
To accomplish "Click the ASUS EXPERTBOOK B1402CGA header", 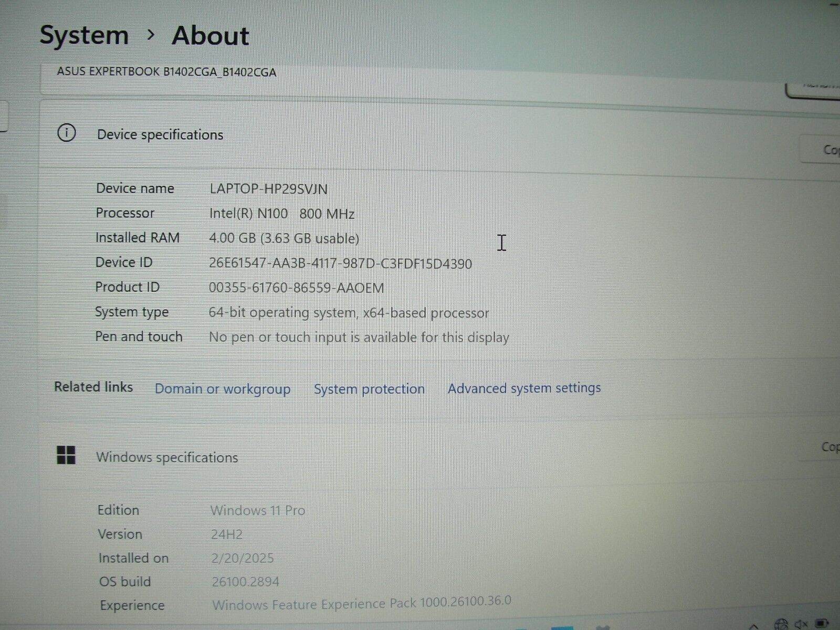I will 166,72.
